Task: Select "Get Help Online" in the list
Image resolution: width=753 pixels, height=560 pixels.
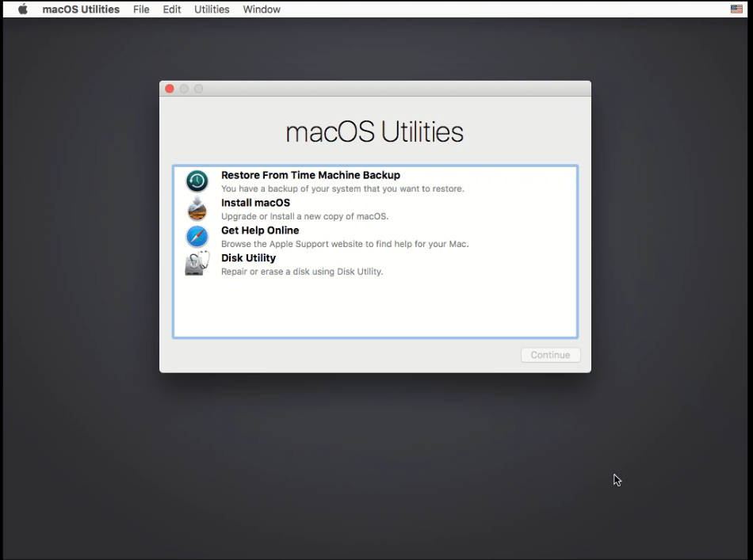Action: point(260,230)
